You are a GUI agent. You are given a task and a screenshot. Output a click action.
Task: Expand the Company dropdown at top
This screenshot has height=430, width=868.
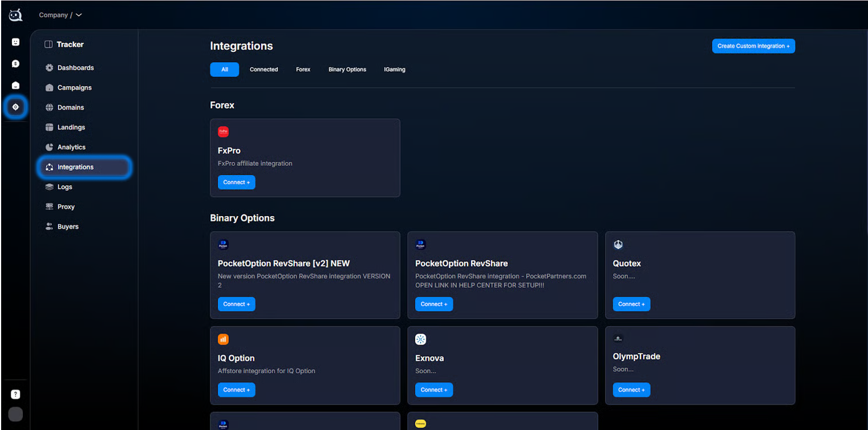pos(60,15)
